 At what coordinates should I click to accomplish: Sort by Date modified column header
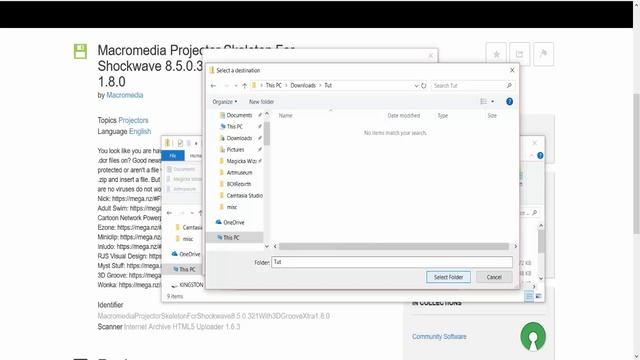(x=403, y=116)
